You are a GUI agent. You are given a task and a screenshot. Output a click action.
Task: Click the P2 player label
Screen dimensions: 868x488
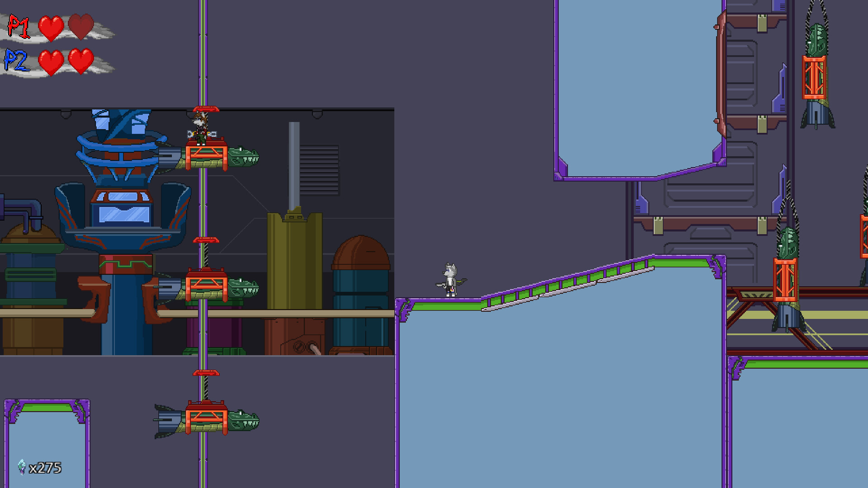[17, 61]
